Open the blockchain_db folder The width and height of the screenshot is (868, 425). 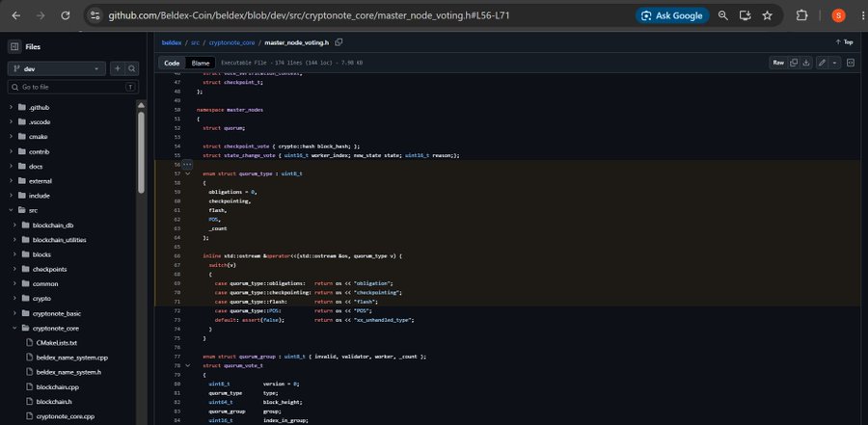point(53,226)
